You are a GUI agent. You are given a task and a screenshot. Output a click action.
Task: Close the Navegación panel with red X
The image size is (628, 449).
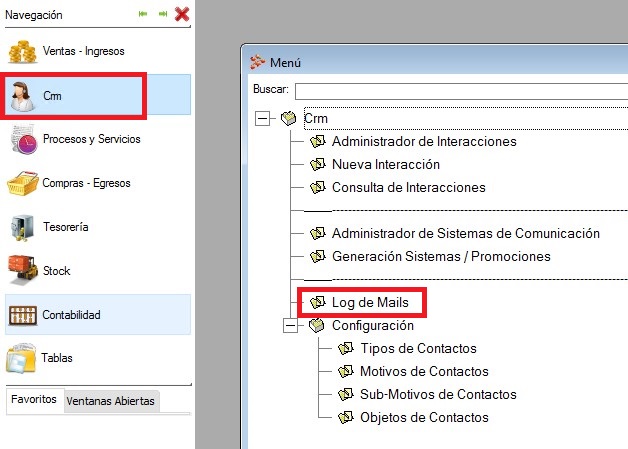point(182,14)
